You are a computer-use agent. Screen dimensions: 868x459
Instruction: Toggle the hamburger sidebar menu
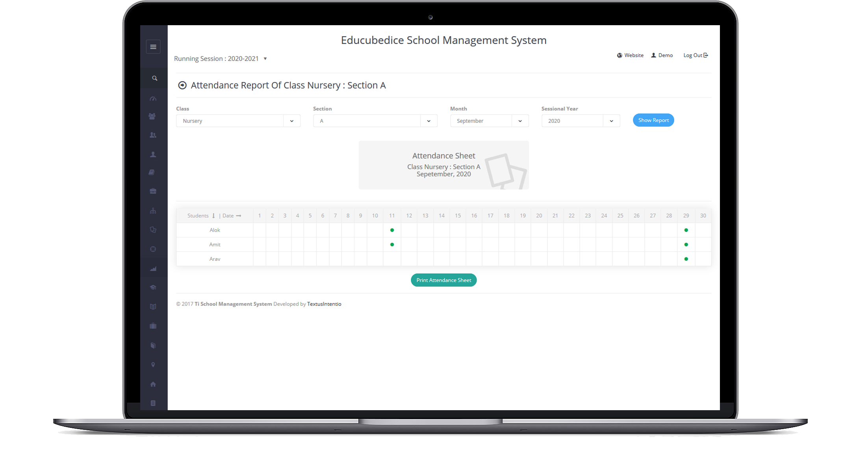pyautogui.click(x=153, y=47)
